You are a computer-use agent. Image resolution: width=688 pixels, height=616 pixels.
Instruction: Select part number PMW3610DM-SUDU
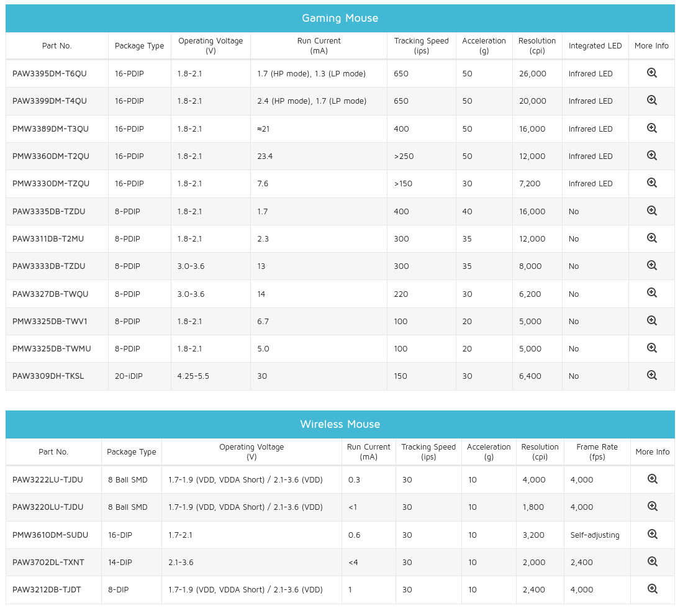(x=50, y=535)
